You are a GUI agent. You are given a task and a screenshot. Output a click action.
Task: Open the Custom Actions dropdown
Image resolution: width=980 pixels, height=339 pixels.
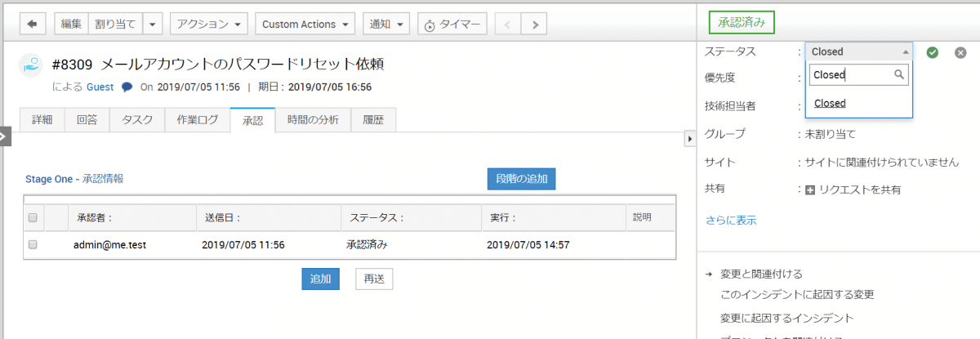306,25
